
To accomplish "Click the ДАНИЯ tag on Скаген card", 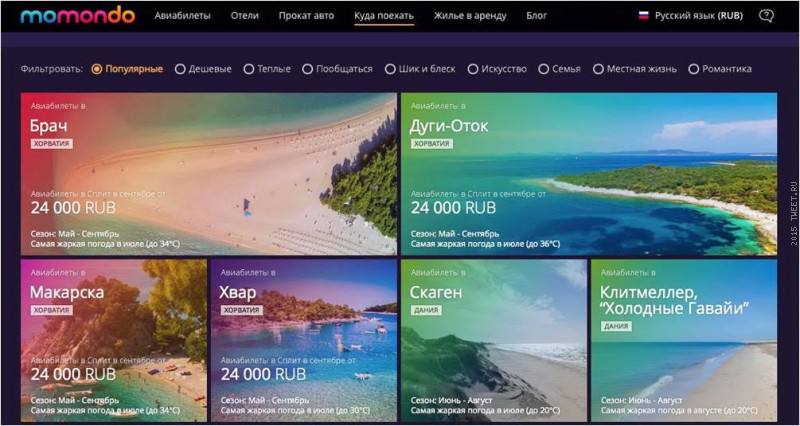I will pos(426,310).
